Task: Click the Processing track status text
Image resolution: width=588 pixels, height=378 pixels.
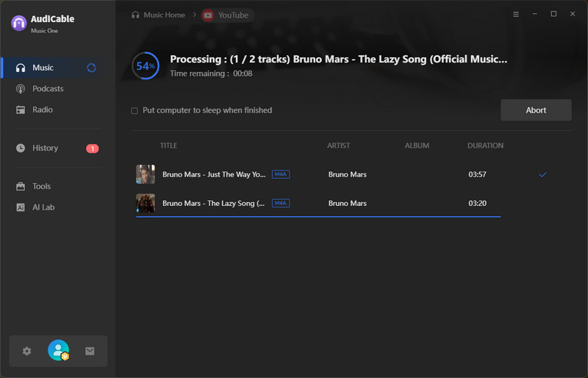Action: (x=338, y=60)
